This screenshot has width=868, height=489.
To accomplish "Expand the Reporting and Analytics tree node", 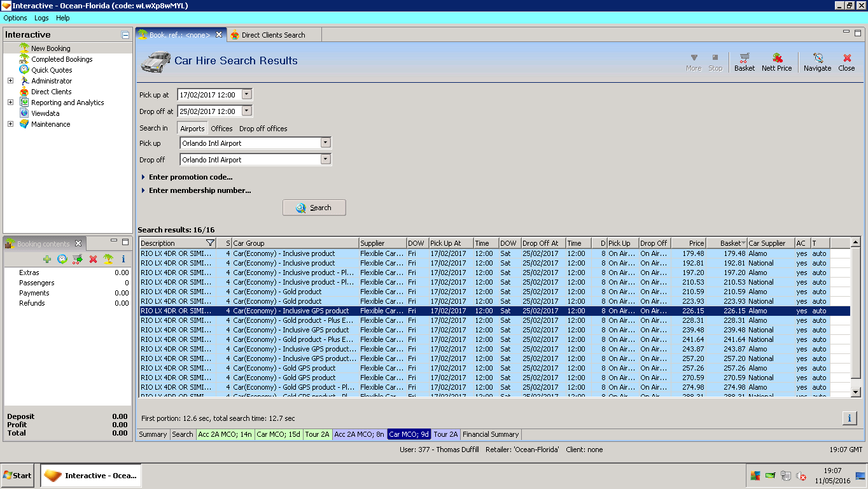I will tap(10, 103).
